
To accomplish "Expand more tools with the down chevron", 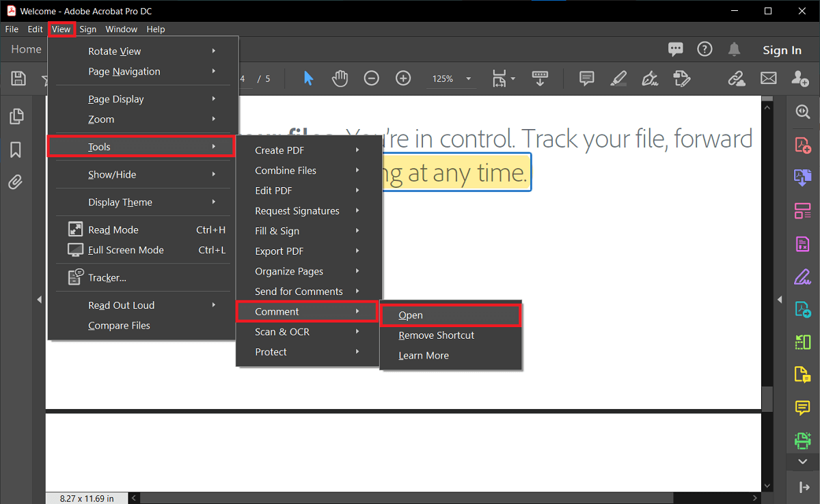I will tap(802, 462).
